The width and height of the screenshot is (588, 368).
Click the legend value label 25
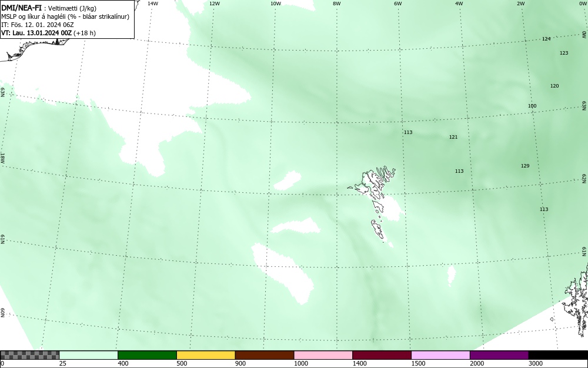click(63, 363)
